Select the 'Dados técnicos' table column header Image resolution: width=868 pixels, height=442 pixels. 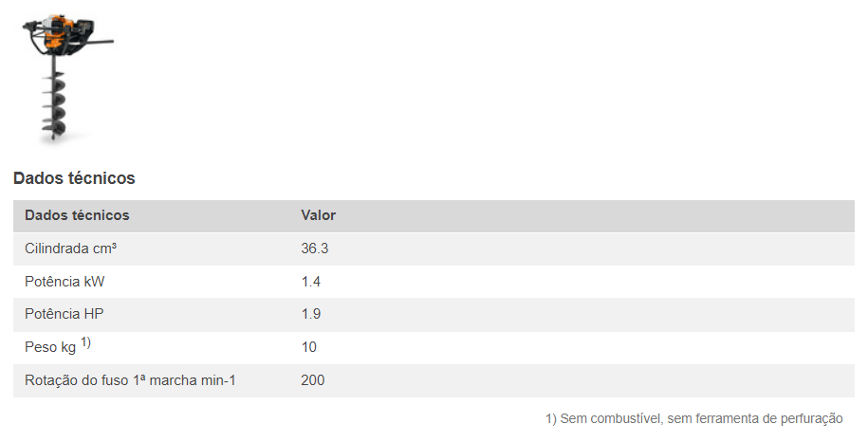77,215
